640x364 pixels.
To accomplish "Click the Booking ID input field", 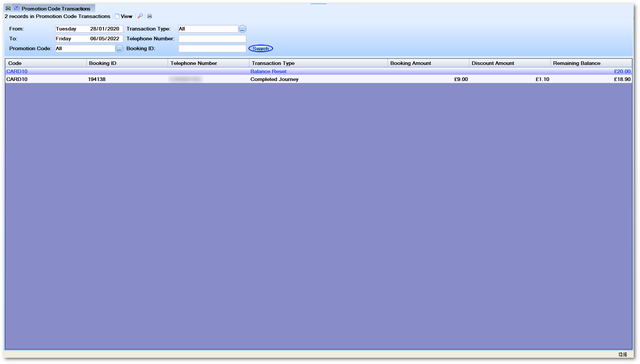I will [212, 49].
